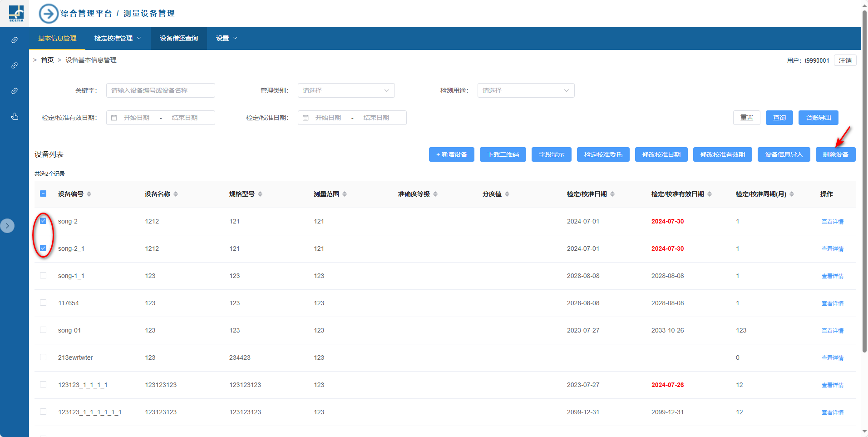
Task: Switch to the 设备借还查询 tab
Action: [x=179, y=39]
